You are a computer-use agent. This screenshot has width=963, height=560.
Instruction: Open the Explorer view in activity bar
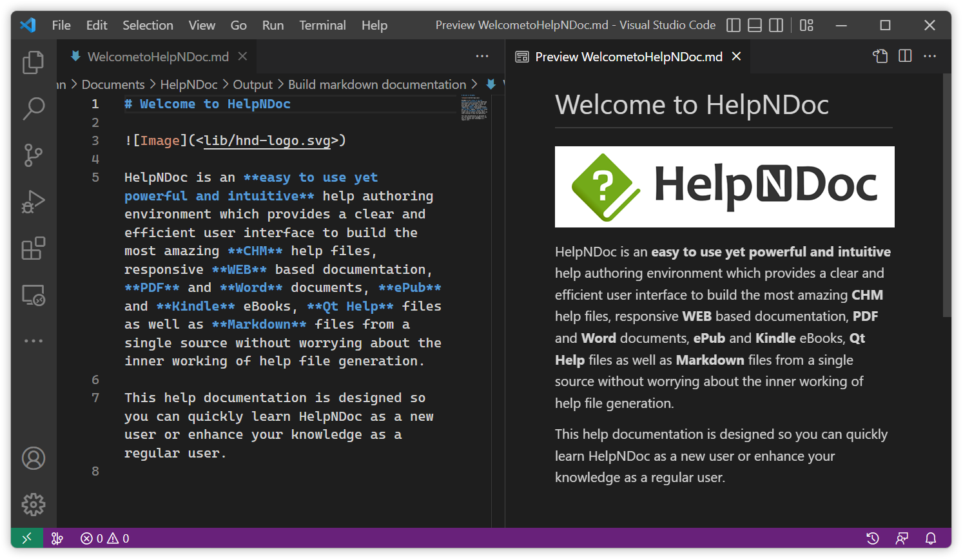[x=34, y=63]
